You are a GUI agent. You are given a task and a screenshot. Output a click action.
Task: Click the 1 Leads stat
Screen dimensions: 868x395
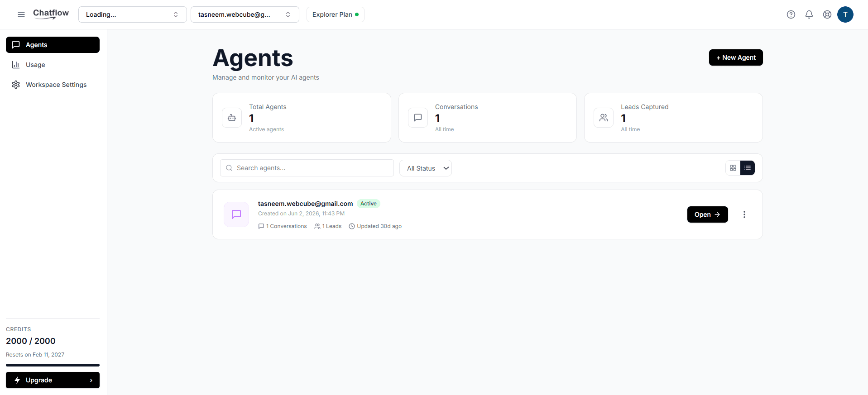click(328, 226)
